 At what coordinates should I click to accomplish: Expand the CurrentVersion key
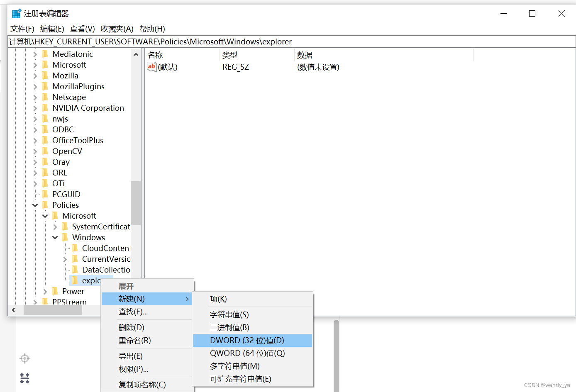click(x=65, y=259)
